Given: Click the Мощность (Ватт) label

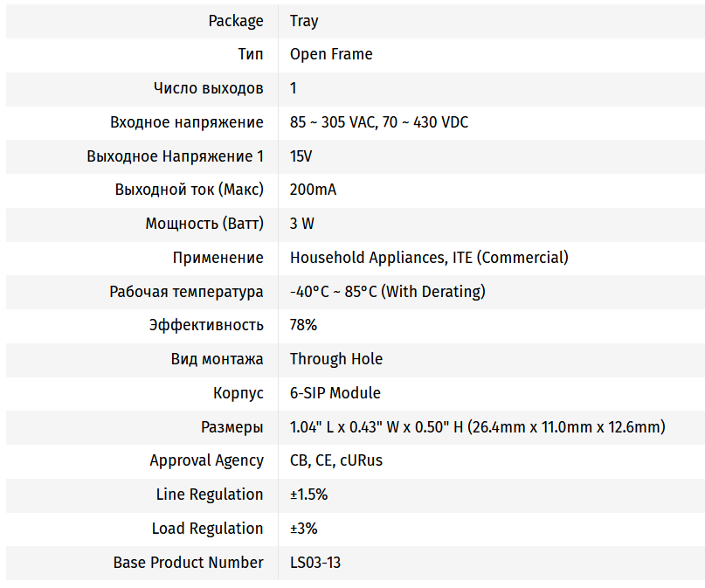Looking at the screenshot, I should click(204, 224).
